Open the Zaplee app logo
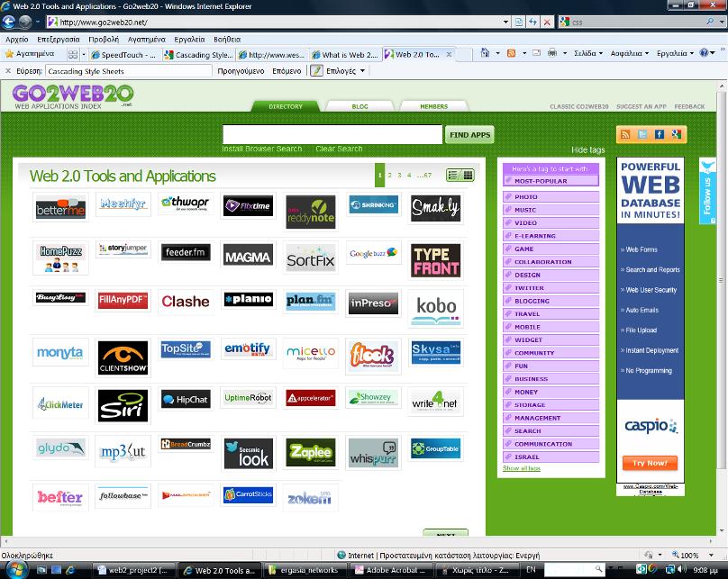Viewport: 728px width, 579px height. [x=311, y=452]
